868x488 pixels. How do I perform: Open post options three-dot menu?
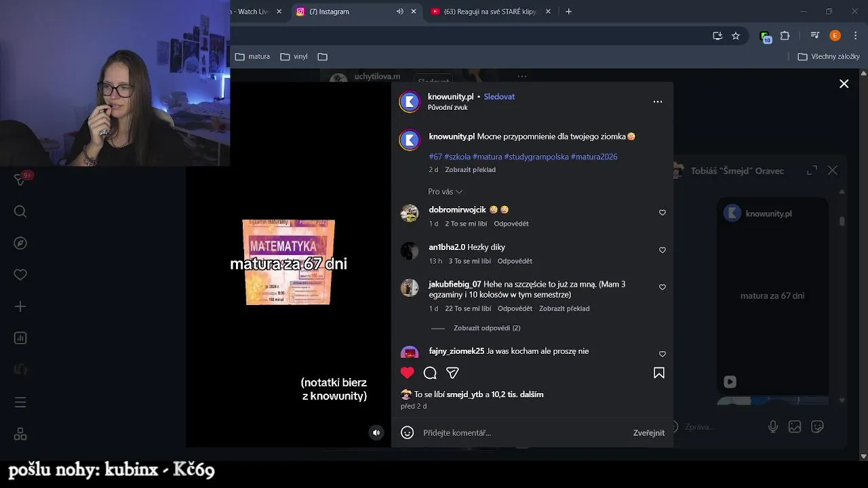657,102
